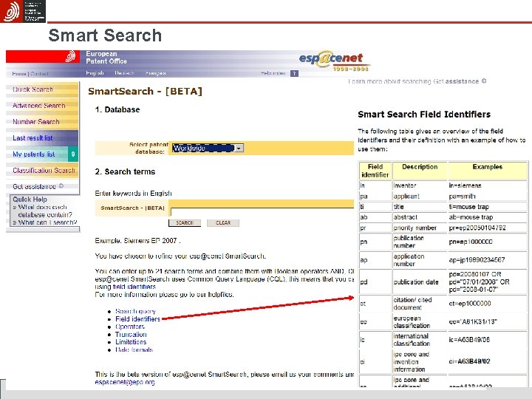Click the 'Examples' column header

487,171
